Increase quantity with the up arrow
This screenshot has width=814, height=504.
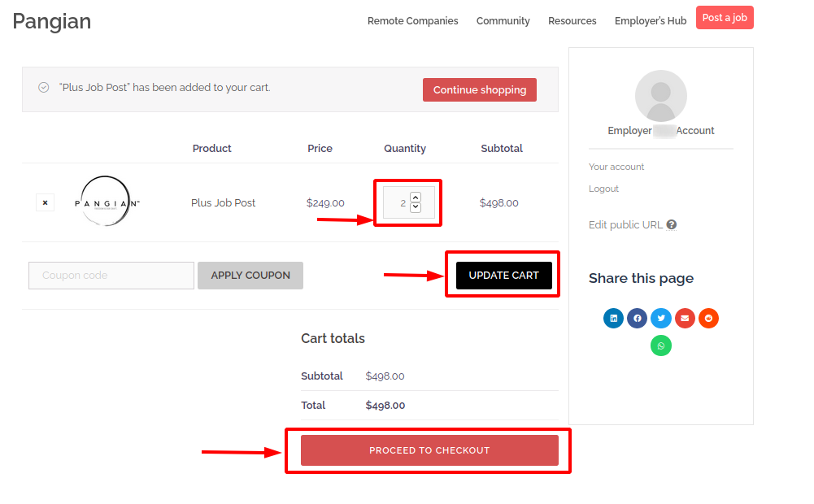coord(416,198)
